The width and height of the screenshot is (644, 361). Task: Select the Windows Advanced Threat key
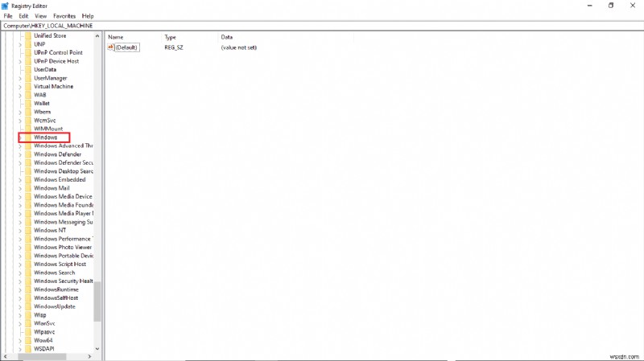(x=64, y=146)
